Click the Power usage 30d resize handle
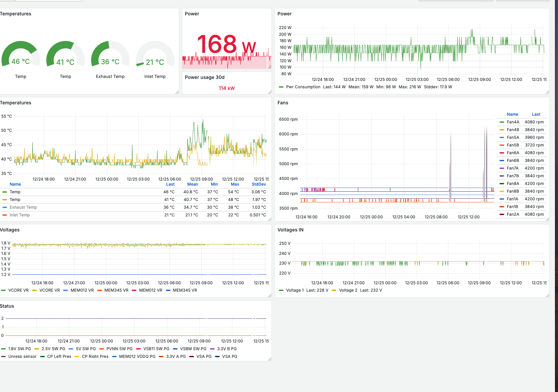The width and height of the screenshot is (558, 392). click(269, 92)
